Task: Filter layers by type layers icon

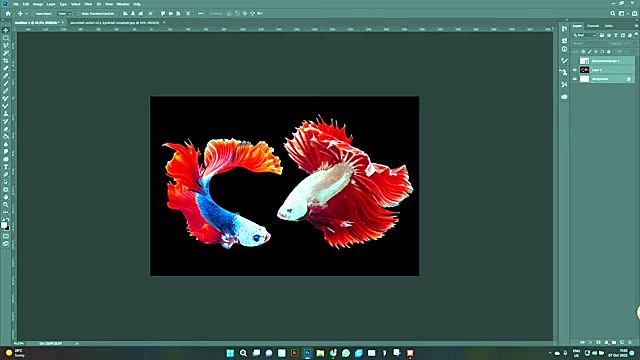Action: (616, 35)
